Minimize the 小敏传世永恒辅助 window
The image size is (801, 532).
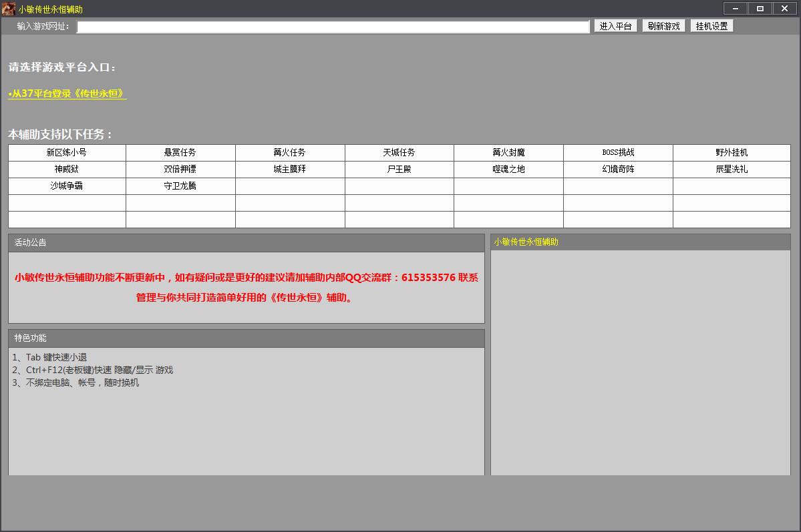click(x=736, y=9)
